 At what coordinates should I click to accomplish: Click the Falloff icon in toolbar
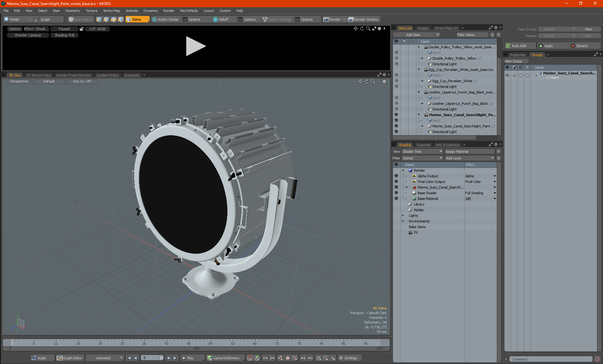(215, 19)
